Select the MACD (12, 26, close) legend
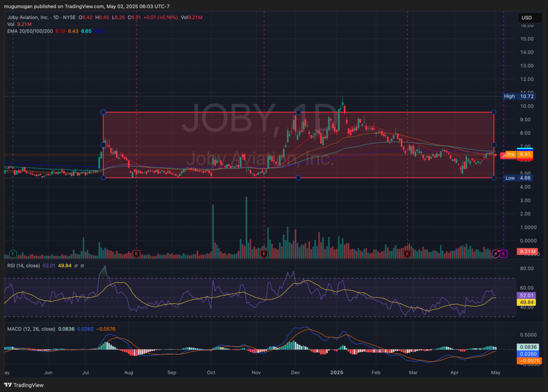The height and width of the screenshot is (392, 548). pos(31,329)
